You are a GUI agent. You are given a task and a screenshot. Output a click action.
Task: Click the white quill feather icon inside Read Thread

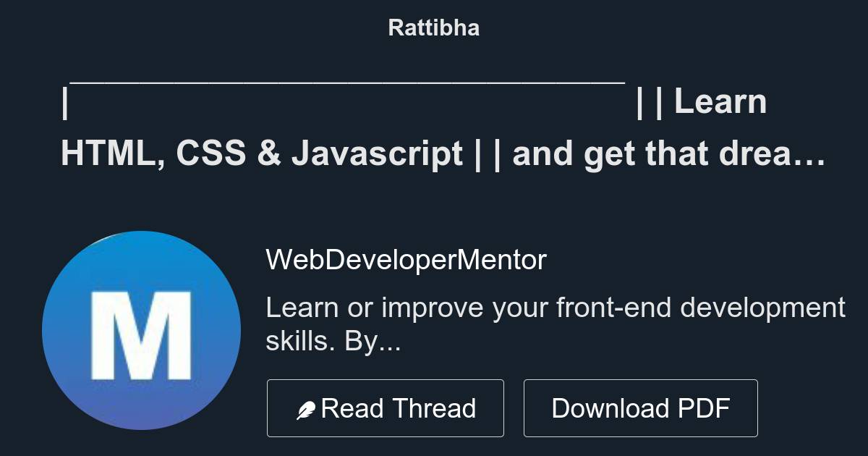[307, 408]
